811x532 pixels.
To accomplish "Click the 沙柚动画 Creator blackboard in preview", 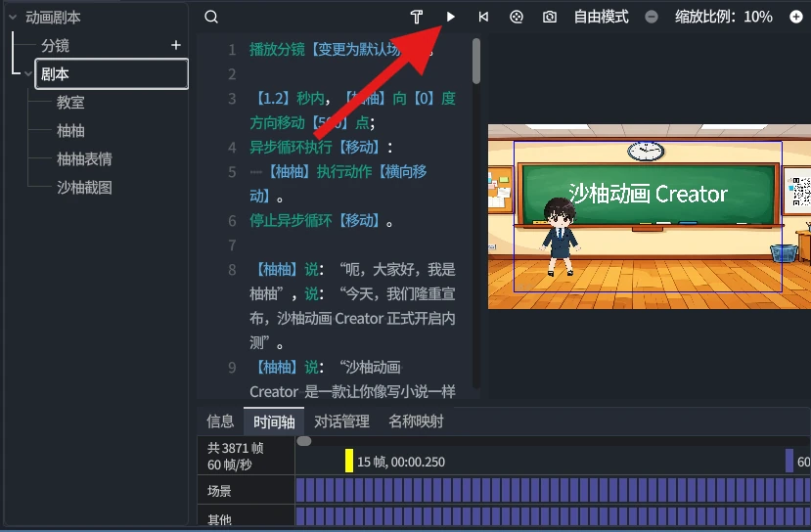I will (x=648, y=194).
